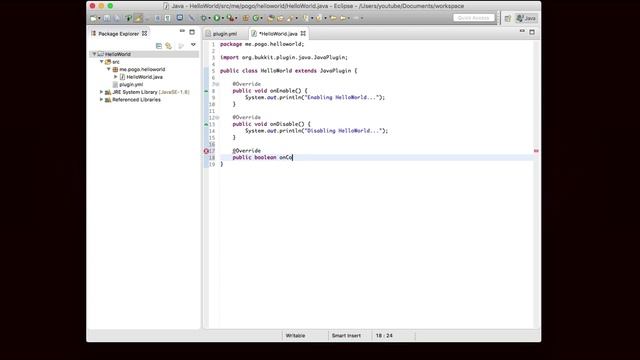Click Collapse All in Package Explorer

click(159, 46)
